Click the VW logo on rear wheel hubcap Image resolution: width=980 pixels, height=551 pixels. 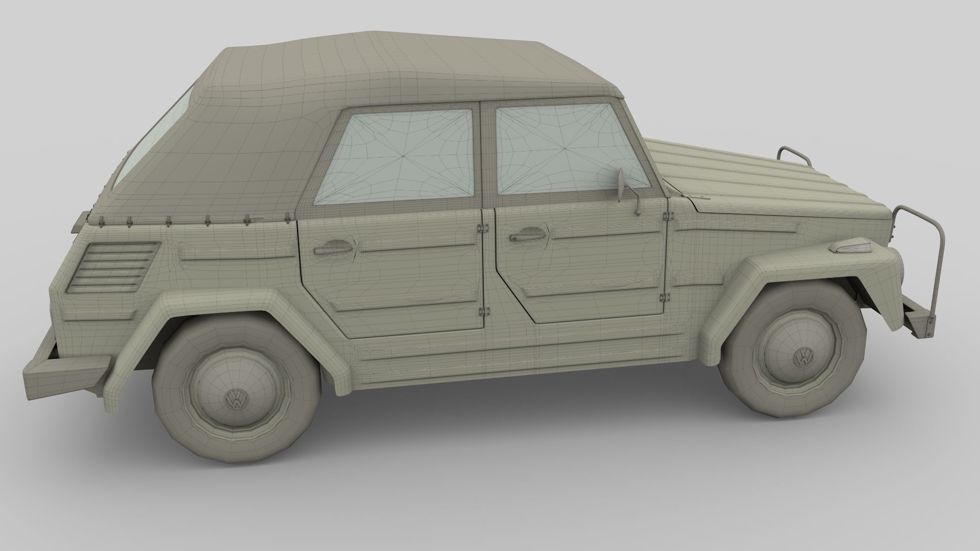(236, 399)
